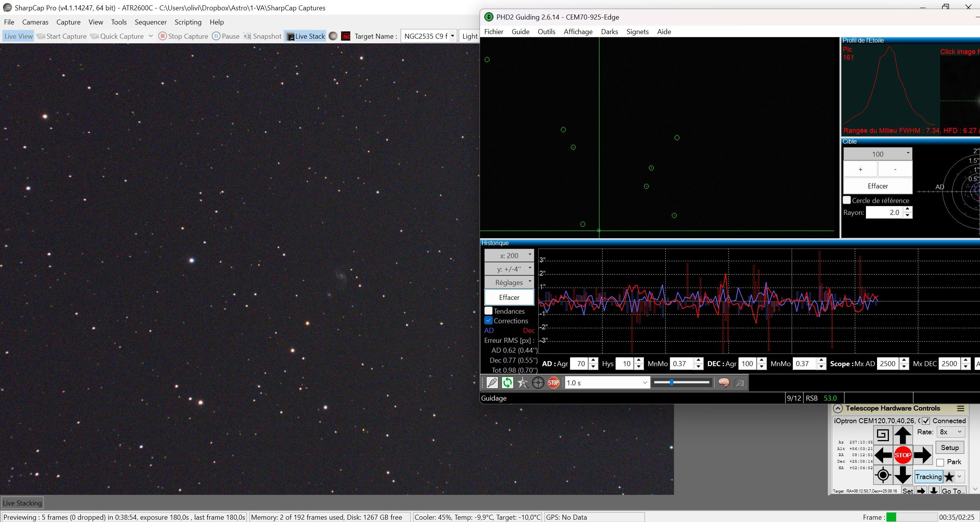The width and height of the screenshot is (980, 522).
Task: Click PHD2 auto-select star icon
Action: 523,383
